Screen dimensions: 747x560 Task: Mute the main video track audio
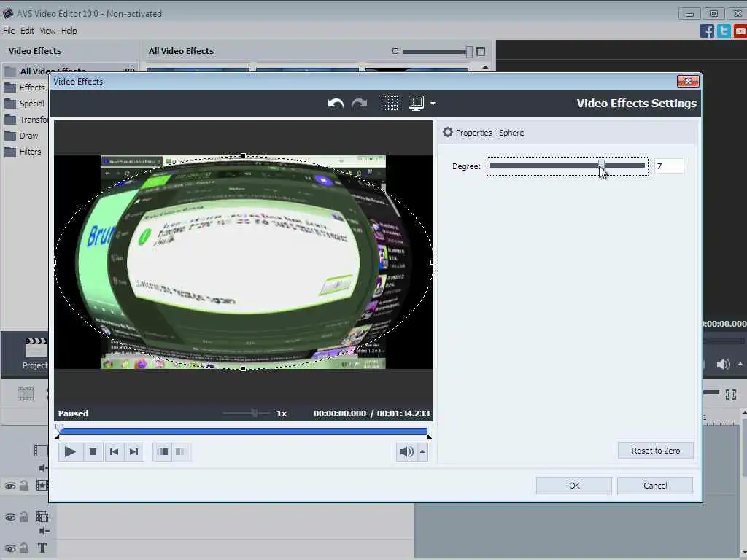(x=43, y=468)
